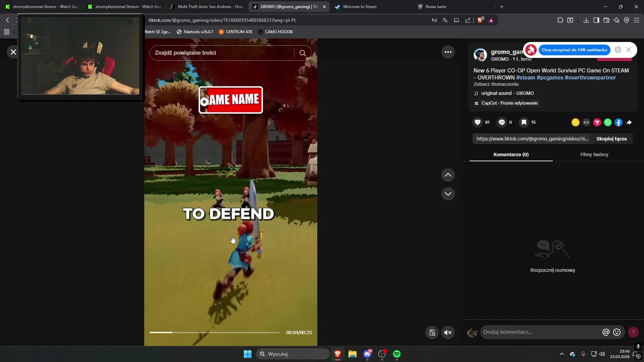Open '#pcgames' hashtag link
Image resolution: width=644 pixels, height=362 pixels.
pyautogui.click(x=550, y=78)
